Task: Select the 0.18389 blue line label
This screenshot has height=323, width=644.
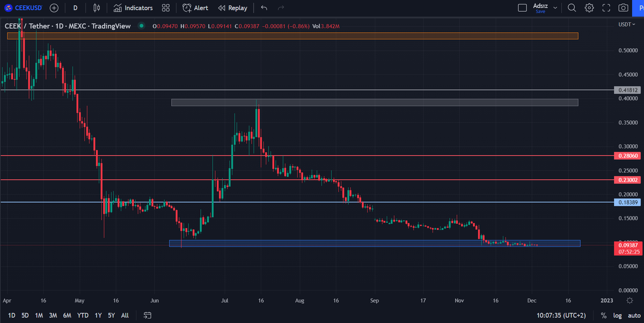Action: click(x=627, y=202)
